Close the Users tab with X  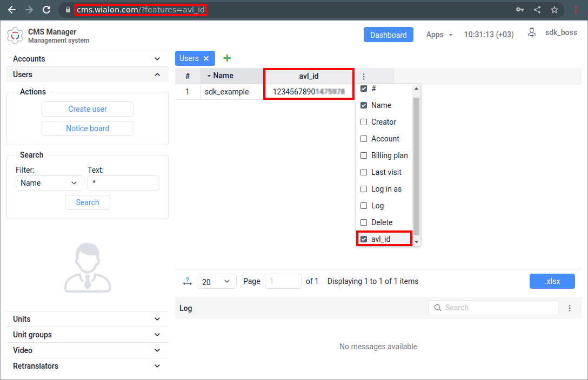click(206, 58)
